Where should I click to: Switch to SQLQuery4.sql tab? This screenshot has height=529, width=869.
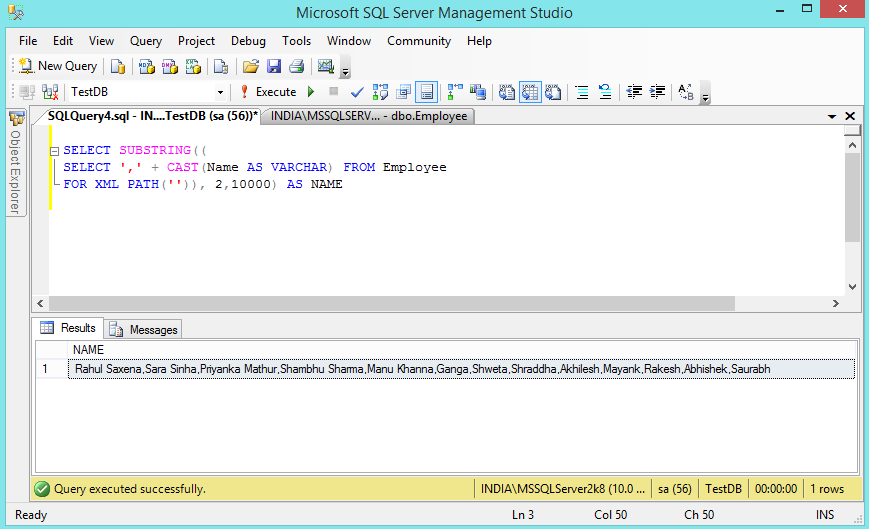pyautogui.click(x=152, y=116)
